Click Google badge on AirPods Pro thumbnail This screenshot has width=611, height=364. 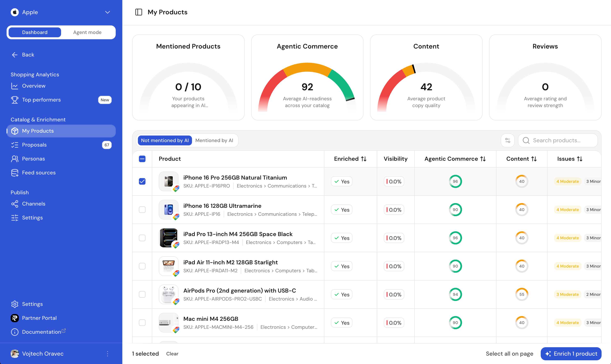point(176,301)
